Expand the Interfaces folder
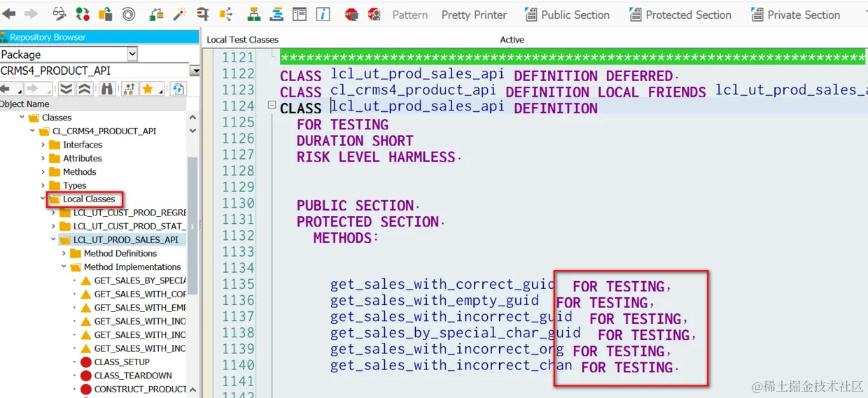Image resolution: width=868 pixels, height=398 pixels. tap(43, 145)
